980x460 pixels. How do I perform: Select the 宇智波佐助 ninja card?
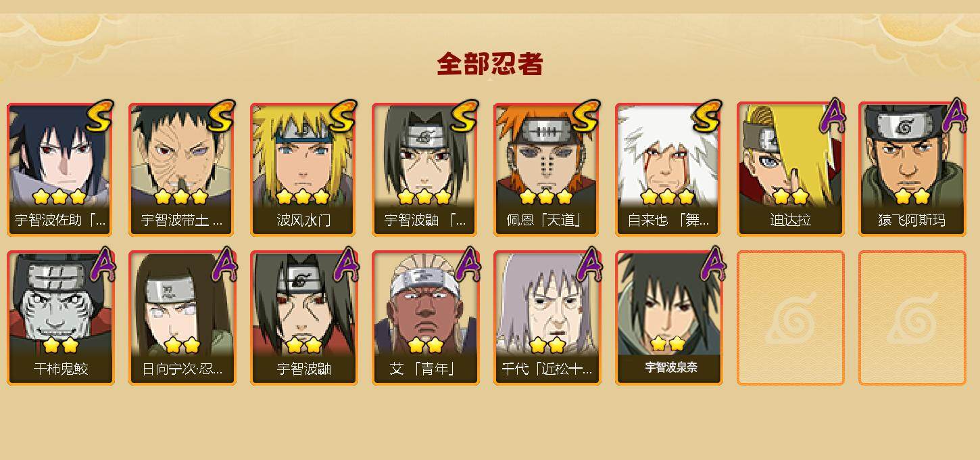[60, 169]
